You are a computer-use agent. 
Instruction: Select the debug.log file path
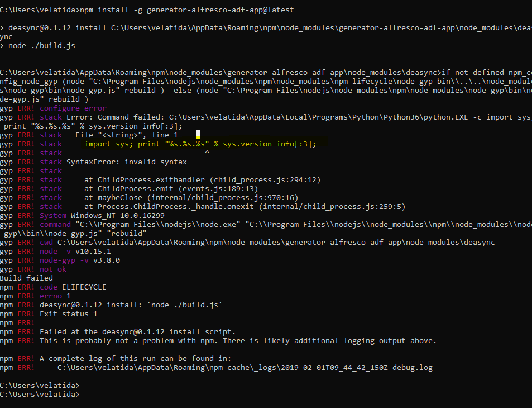245,368
